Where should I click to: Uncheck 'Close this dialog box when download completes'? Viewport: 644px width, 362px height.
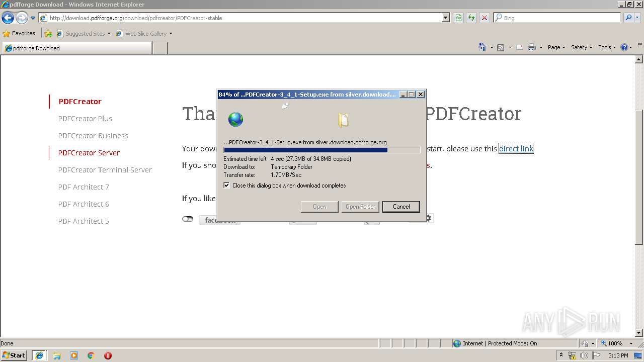pyautogui.click(x=226, y=186)
